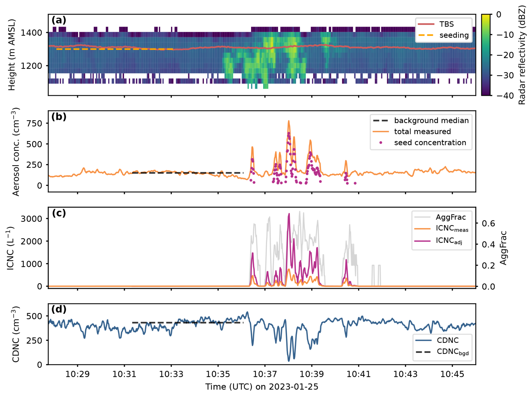
Task: Click the magenta ICNC adj legend line
Action: click(422, 241)
